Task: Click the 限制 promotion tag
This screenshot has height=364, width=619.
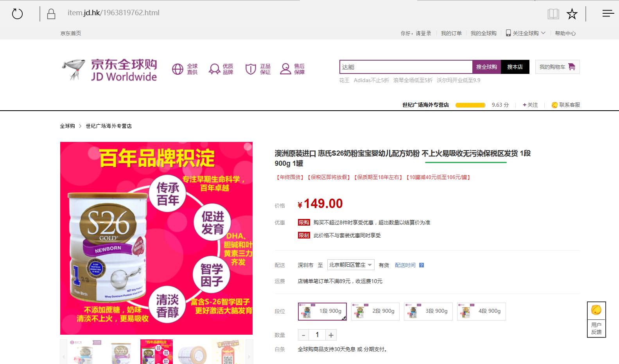Action: (304, 235)
